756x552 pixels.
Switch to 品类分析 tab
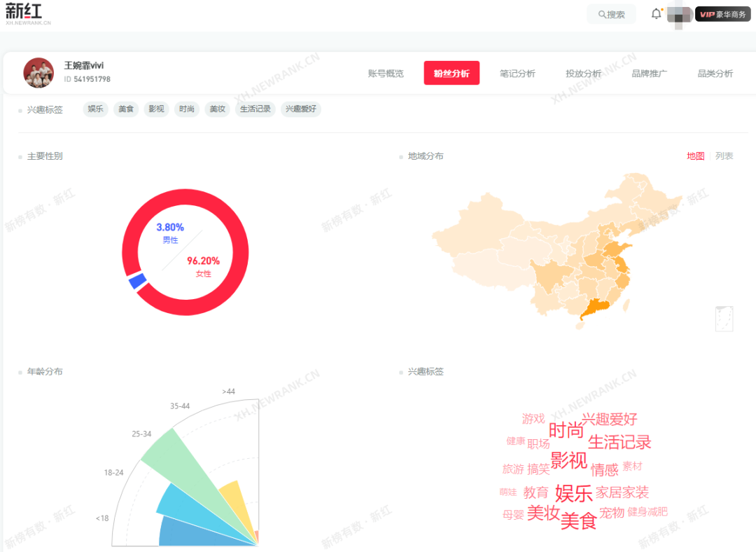pyautogui.click(x=715, y=74)
